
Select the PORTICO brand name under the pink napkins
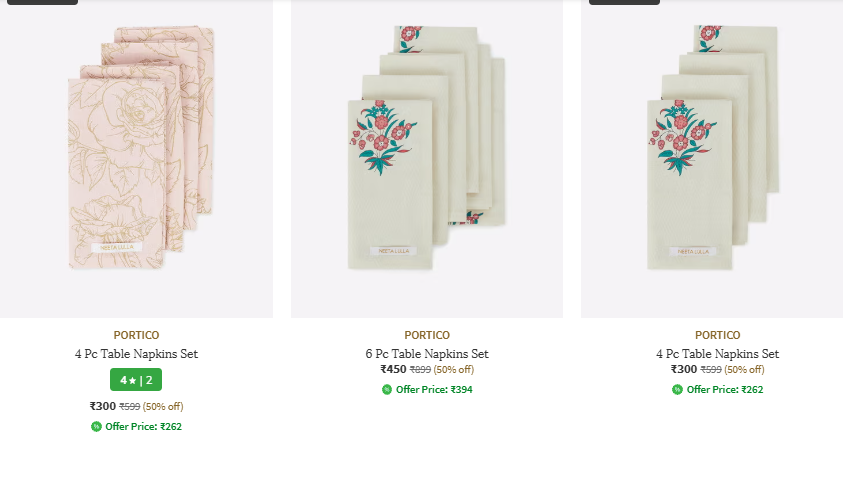tap(137, 335)
